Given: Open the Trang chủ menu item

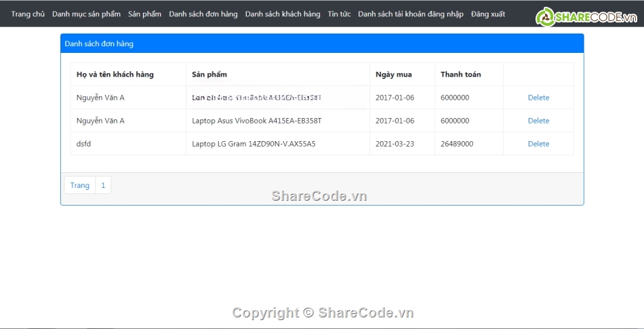Looking at the screenshot, I should point(28,14).
